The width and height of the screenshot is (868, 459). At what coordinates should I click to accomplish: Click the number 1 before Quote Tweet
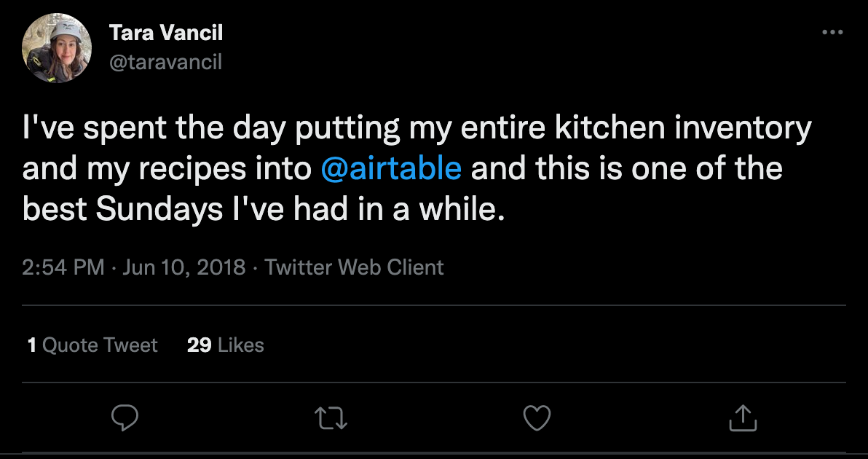(x=32, y=345)
